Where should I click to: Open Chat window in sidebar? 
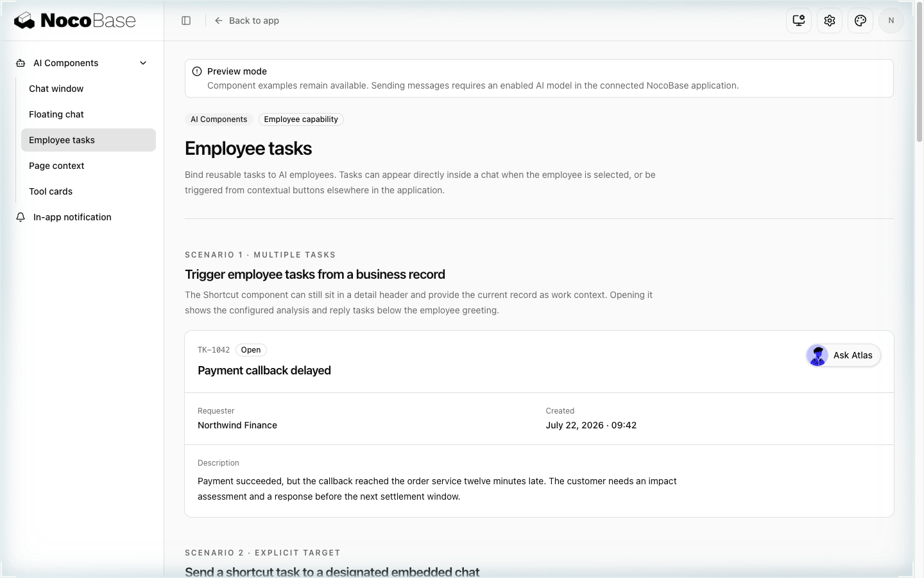[x=89, y=89]
